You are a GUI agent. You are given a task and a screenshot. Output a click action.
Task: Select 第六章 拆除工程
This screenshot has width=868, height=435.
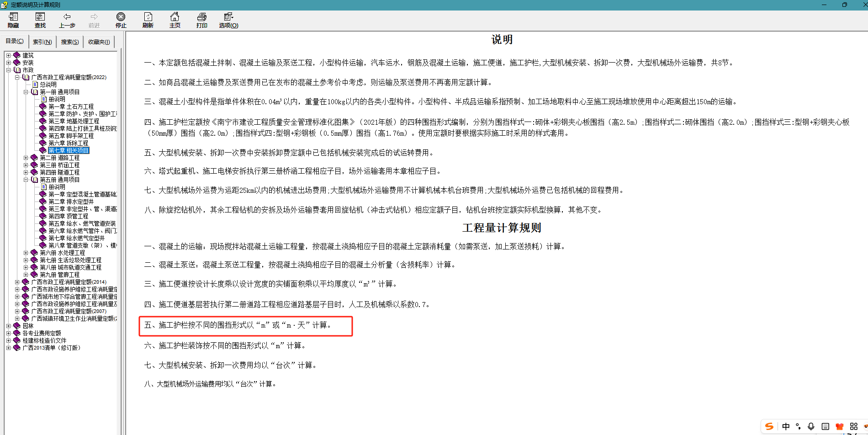coord(68,143)
